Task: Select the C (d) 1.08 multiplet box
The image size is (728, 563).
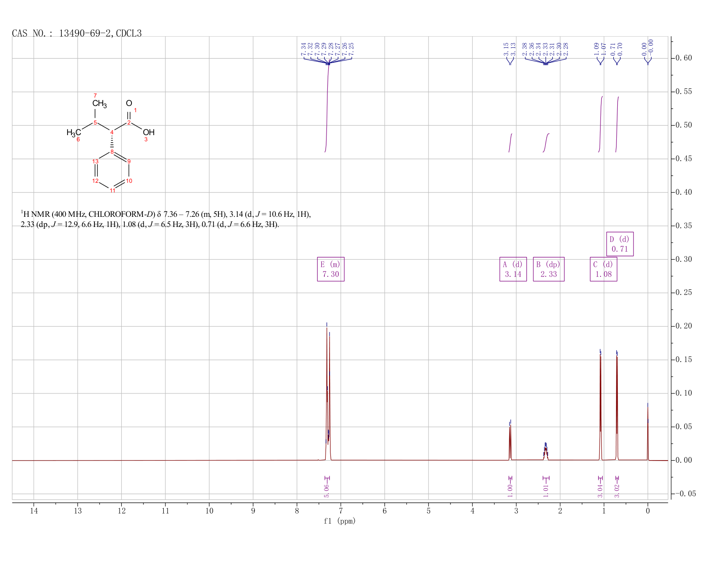Action: click(x=603, y=269)
